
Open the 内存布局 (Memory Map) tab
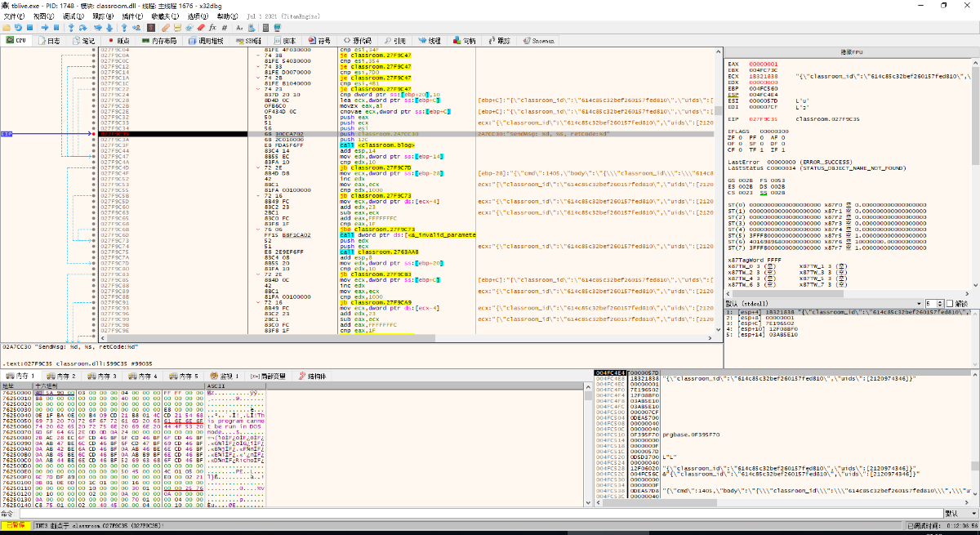click(159, 40)
